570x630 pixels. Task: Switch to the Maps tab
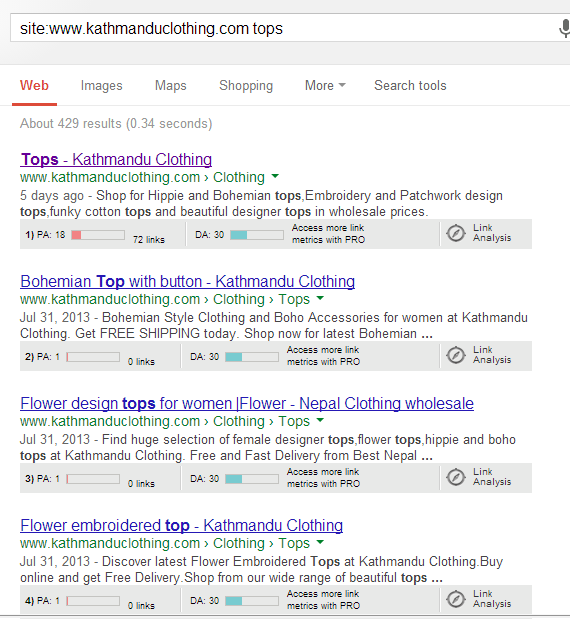(171, 86)
